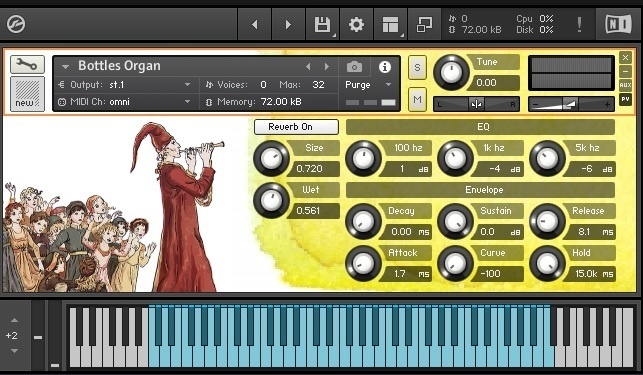Click the envelope Sustain knob
Image resolution: width=643 pixels, height=375 pixels.
tap(455, 221)
